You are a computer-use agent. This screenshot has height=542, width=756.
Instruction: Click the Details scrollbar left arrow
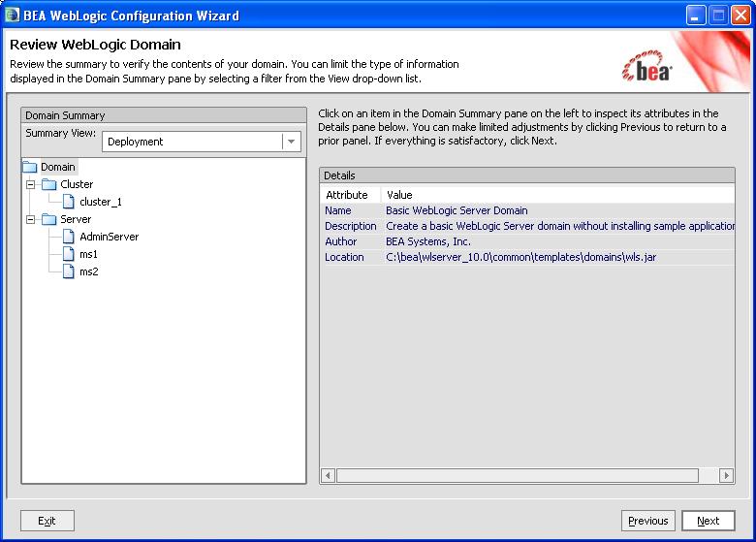[x=328, y=476]
